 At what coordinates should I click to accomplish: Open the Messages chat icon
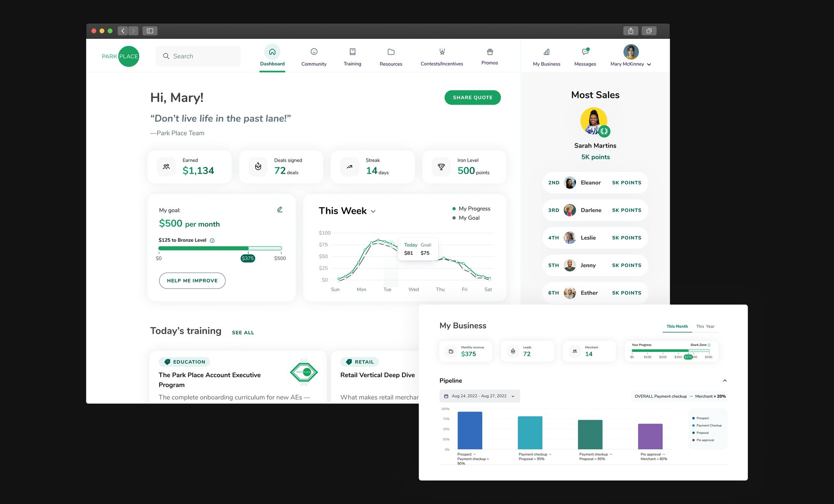pyautogui.click(x=585, y=52)
